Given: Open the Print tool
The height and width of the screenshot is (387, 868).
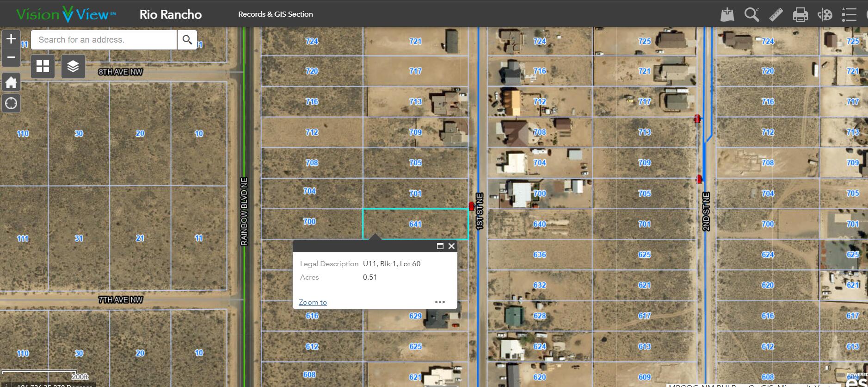Looking at the screenshot, I should pyautogui.click(x=800, y=14).
